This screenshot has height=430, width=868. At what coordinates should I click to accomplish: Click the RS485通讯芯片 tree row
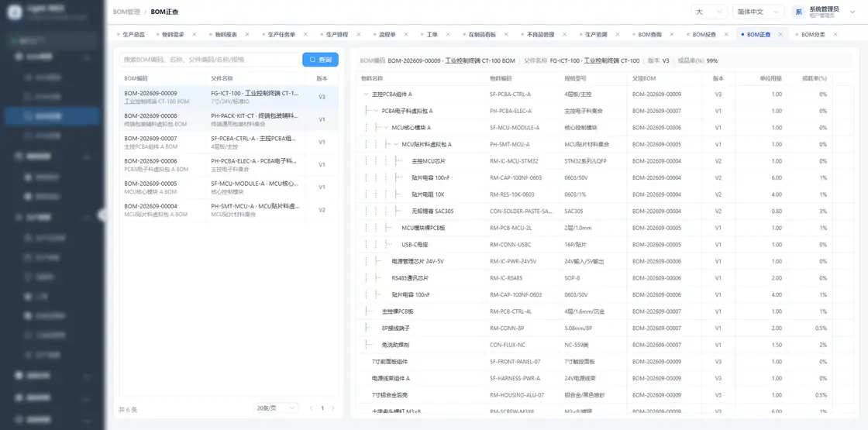point(604,278)
